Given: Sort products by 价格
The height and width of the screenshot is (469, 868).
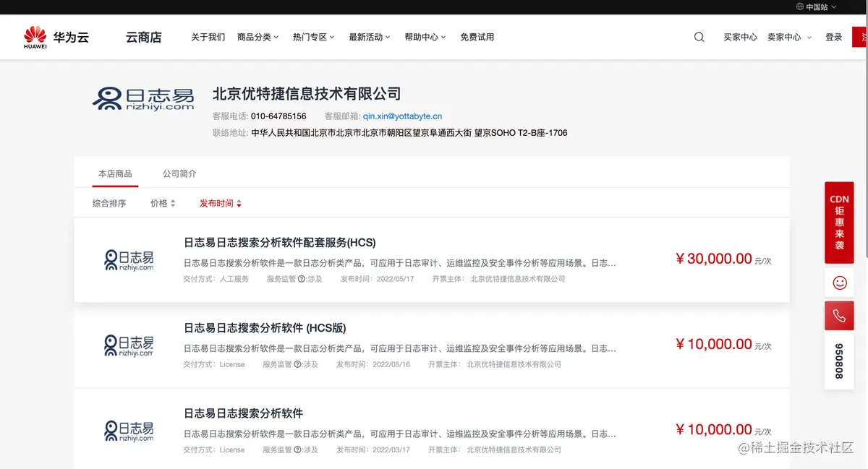Looking at the screenshot, I should click(159, 204).
